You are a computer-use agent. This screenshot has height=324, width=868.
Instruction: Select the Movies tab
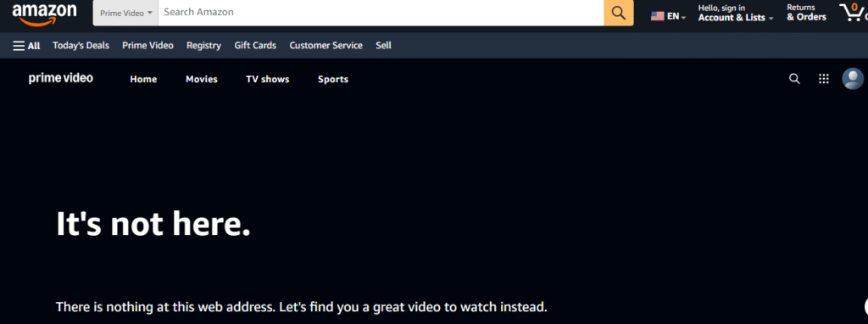click(202, 79)
